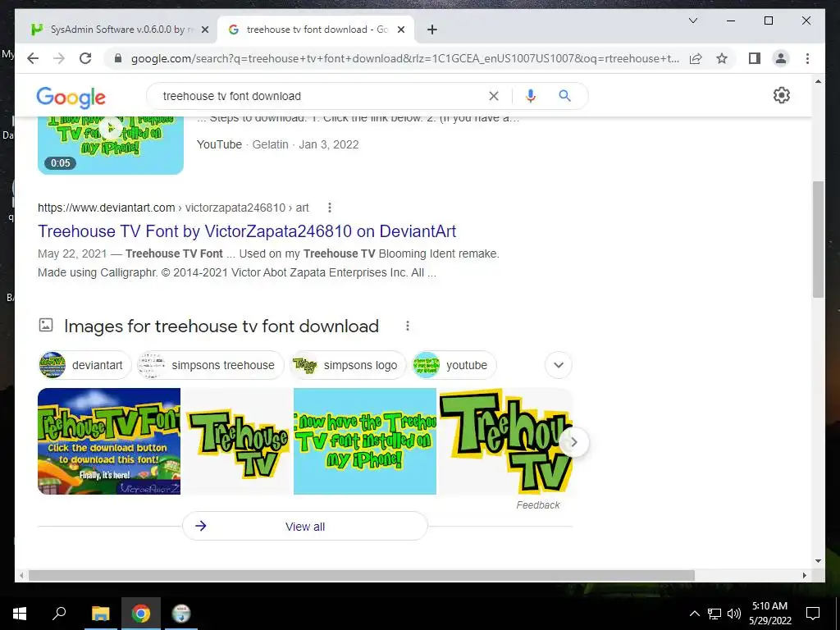Go back using Chrome's back arrow
This screenshot has height=630, width=840.
[x=33, y=58]
